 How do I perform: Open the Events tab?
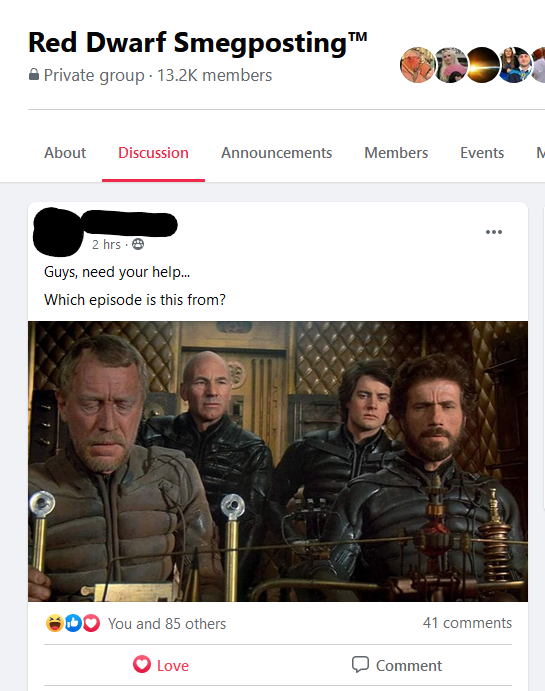482,153
